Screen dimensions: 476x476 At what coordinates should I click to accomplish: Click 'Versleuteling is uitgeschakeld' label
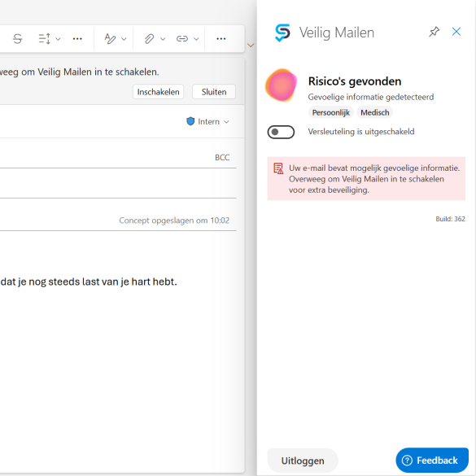click(x=361, y=132)
